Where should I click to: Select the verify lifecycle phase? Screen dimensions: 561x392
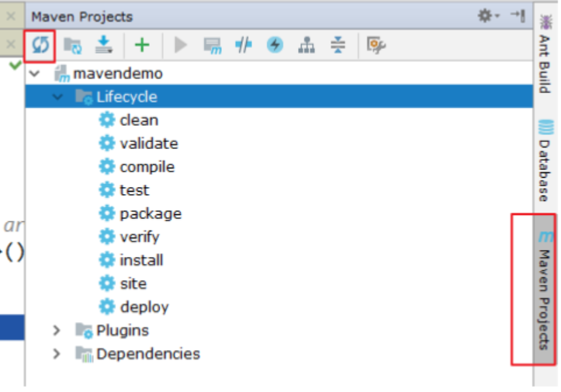pos(140,238)
